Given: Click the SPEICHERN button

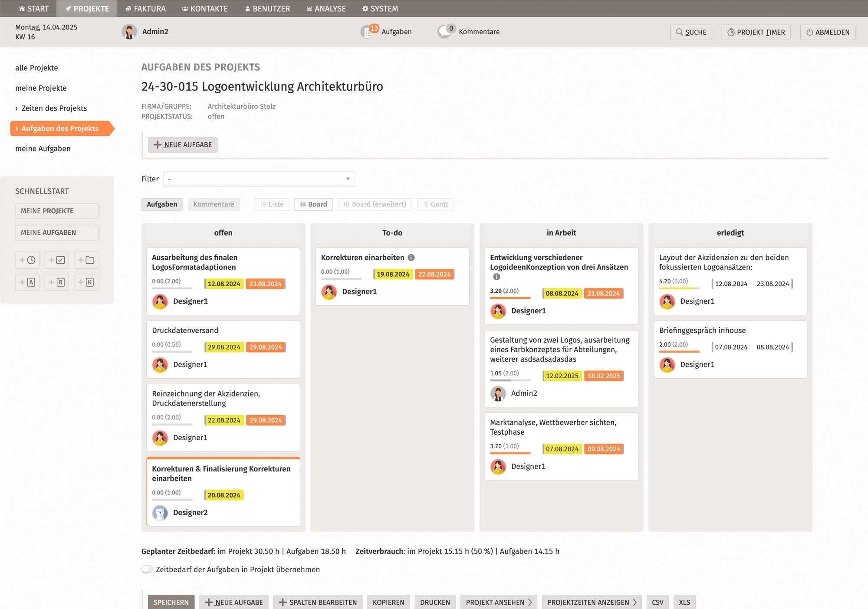Looking at the screenshot, I should pyautogui.click(x=171, y=602).
